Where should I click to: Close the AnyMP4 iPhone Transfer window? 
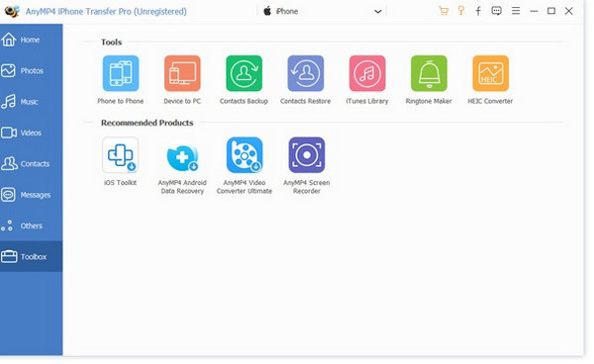coord(568,11)
